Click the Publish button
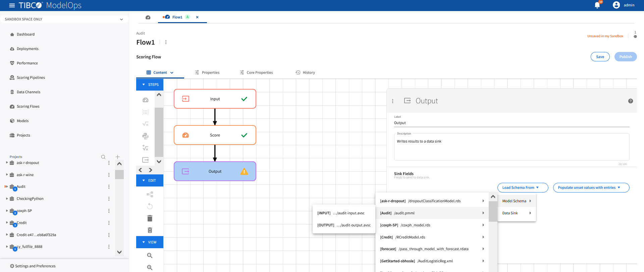Image resolution: width=644 pixels, height=272 pixels. [626, 57]
